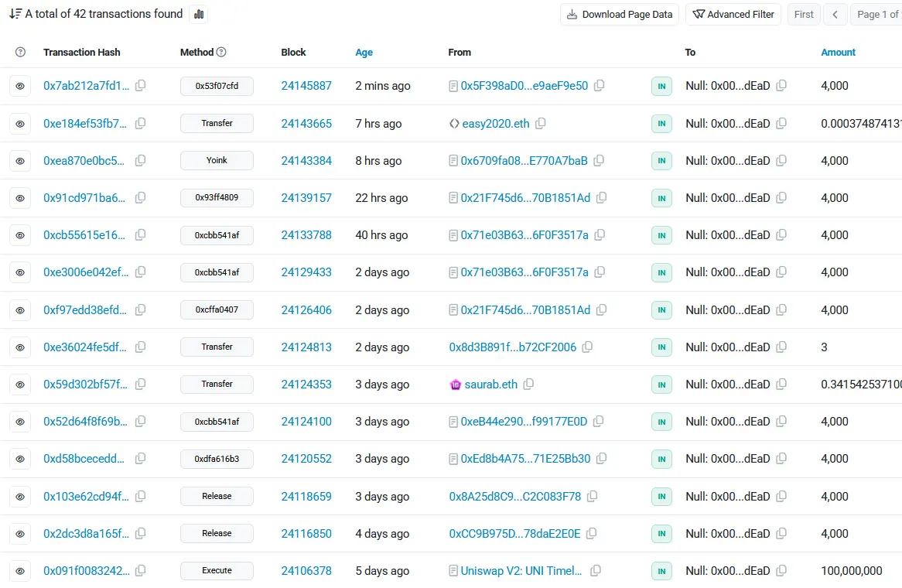
Task: Preview transaction 0xe3006e042ef with eye icon
Action: [20, 272]
